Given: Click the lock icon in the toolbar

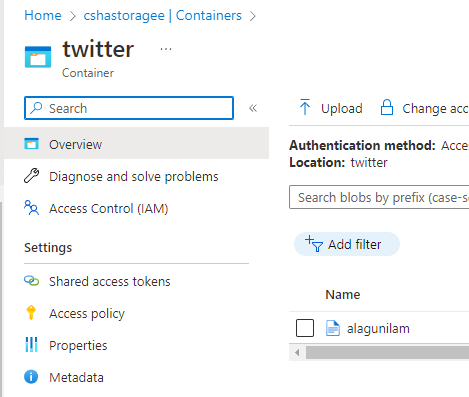Looking at the screenshot, I should [387, 107].
